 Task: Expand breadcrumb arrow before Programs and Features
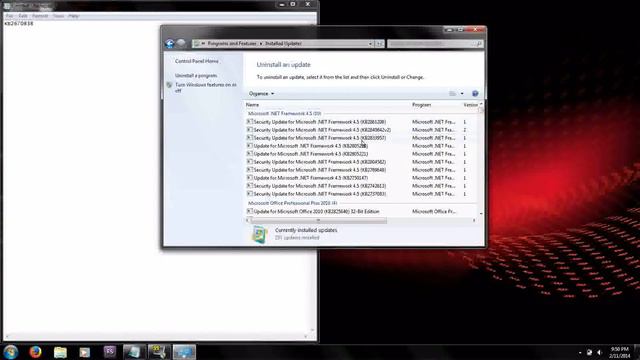coord(203,44)
